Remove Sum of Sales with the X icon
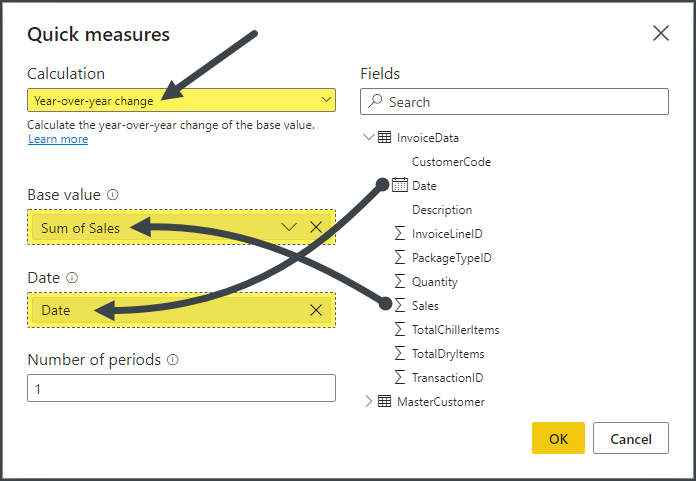Image resolution: width=696 pixels, height=481 pixels. click(316, 228)
